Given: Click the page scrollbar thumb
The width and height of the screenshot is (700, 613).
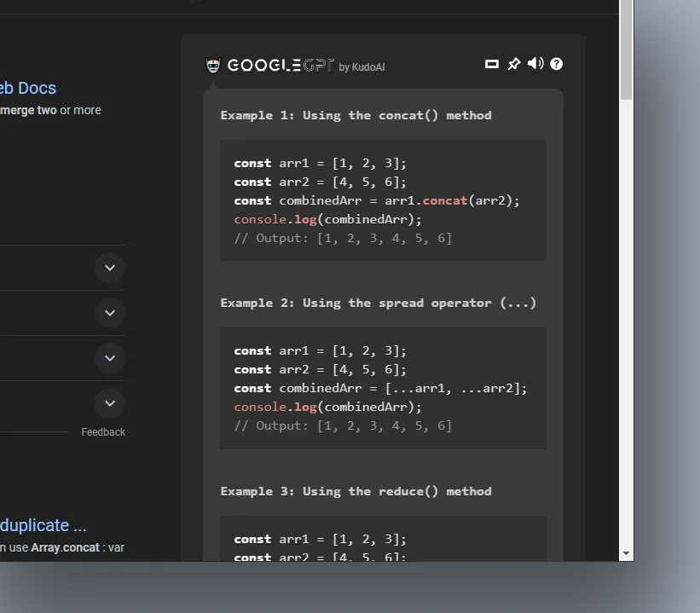Looking at the screenshot, I should coord(627,50).
